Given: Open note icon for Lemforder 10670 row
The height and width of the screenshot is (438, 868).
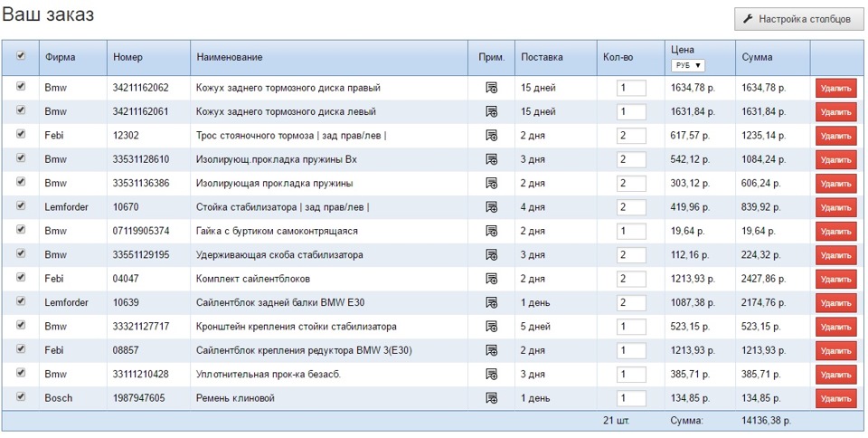Looking at the screenshot, I should pos(491,207).
